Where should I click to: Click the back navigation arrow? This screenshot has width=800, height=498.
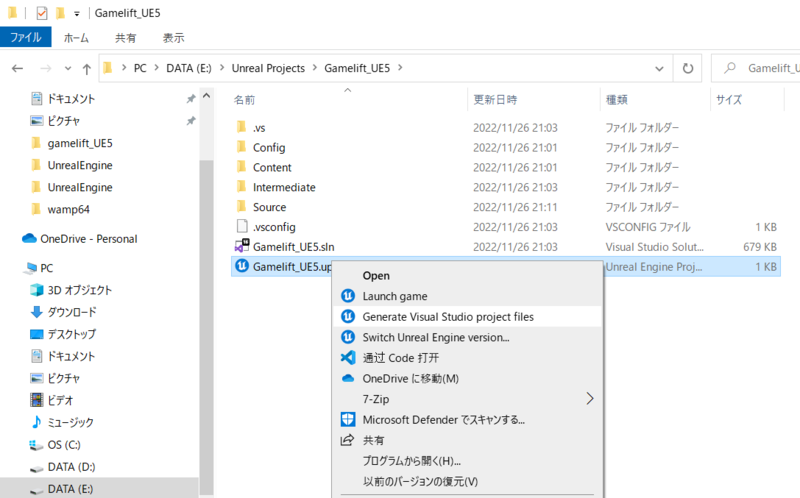18,68
